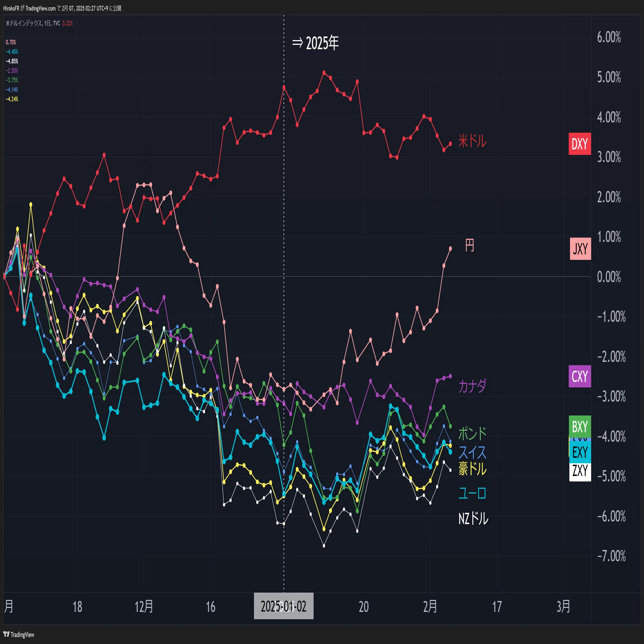Click the peak point of the 米ドル line
This screenshot has width=644, height=644.
coord(324,73)
